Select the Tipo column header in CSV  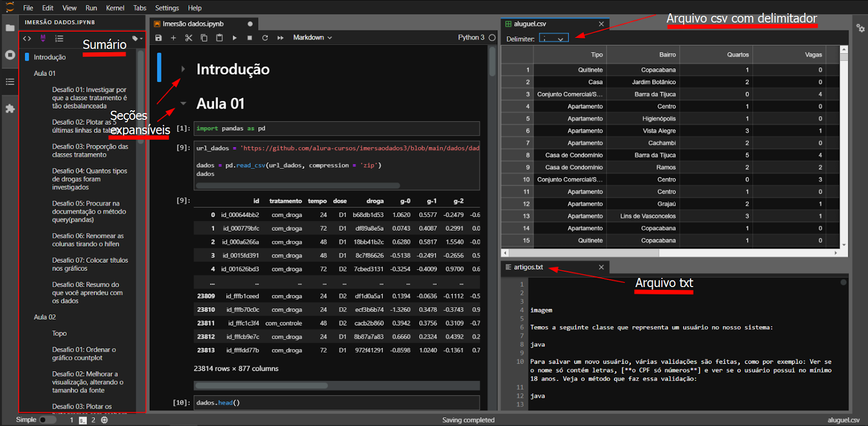coord(570,55)
